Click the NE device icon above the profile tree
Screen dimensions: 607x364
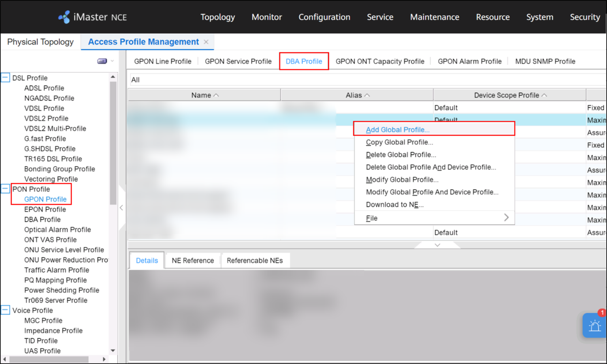pyautogui.click(x=102, y=61)
